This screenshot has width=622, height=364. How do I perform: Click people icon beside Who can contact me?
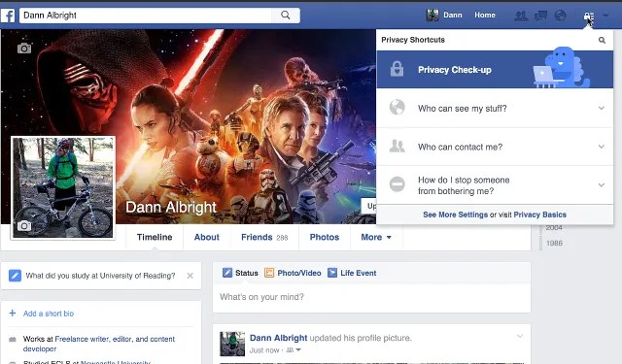pos(397,147)
